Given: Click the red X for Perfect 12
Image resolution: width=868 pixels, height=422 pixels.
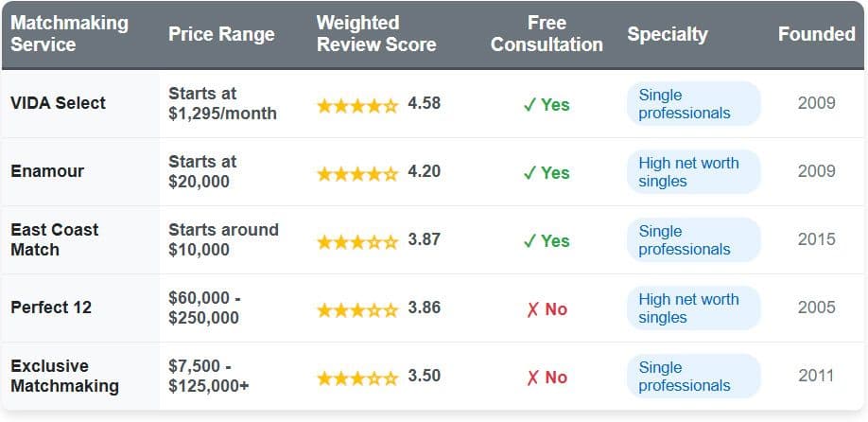Looking at the screenshot, I should [x=532, y=309].
